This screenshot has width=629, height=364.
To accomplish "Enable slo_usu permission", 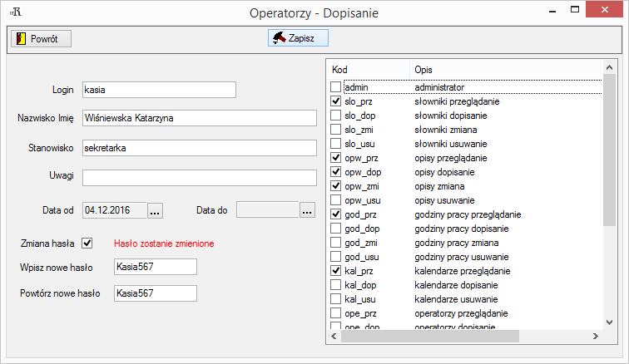I will tap(336, 144).
